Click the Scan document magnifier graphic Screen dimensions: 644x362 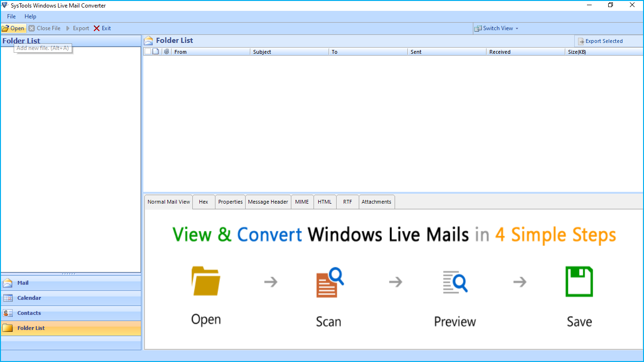330,282
